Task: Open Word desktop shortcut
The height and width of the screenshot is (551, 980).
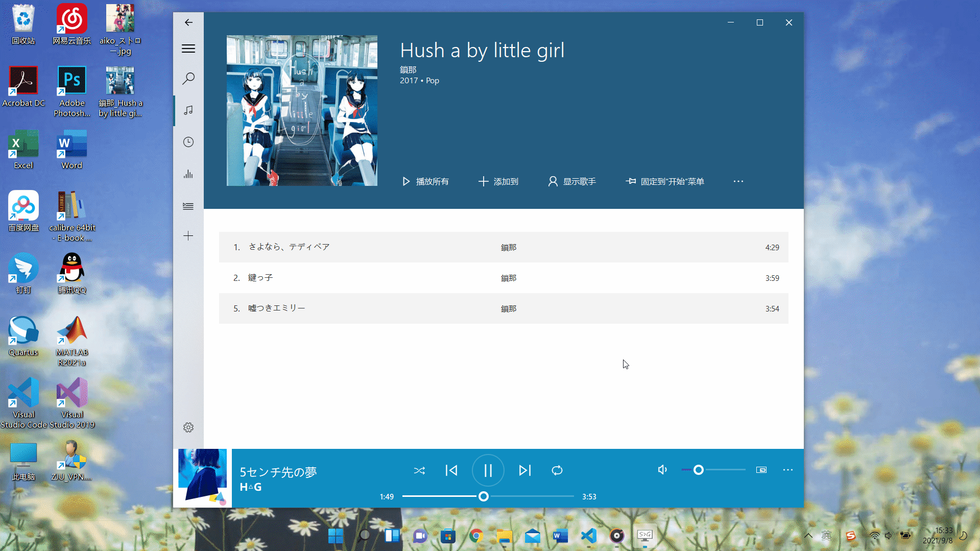Action: [x=71, y=149]
